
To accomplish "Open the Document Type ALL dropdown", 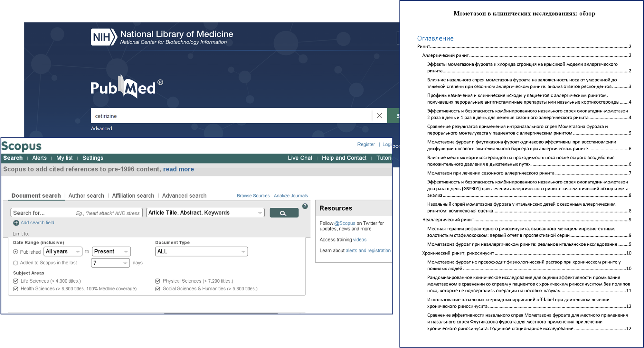I will click(x=202, y=251).
